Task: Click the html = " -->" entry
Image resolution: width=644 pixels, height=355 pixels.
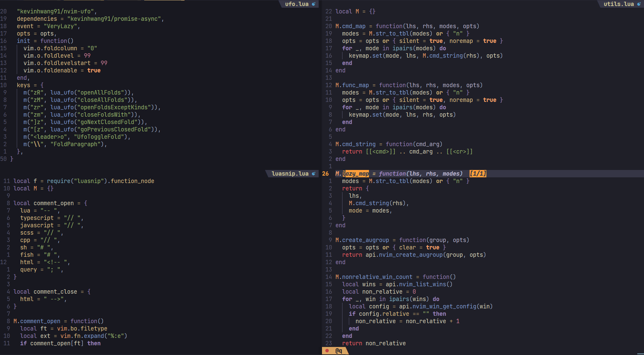Action: (x=44, y=299)
